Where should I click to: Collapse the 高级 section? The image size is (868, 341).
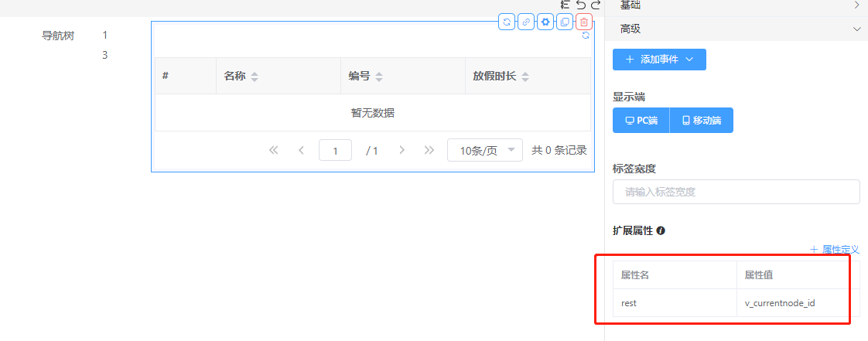pyautogui.click(x=856, y=29)
